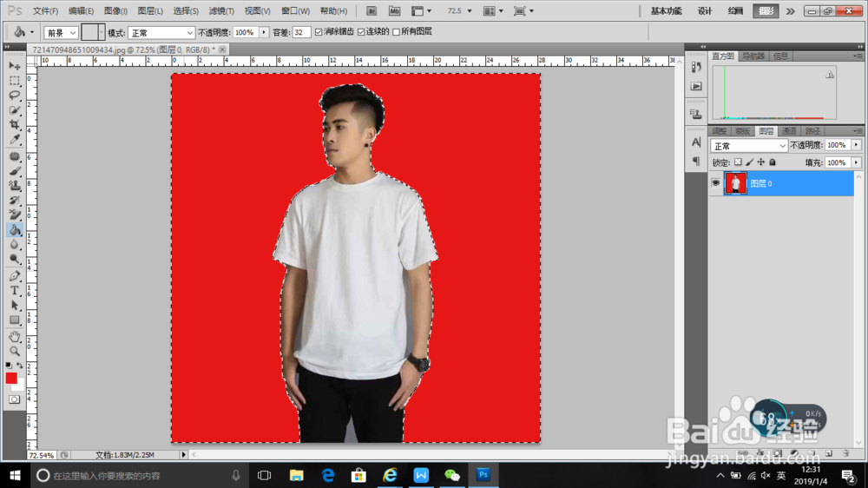Click the red foreground color swatch
The image size is (868, 488).
coord(11,378)
